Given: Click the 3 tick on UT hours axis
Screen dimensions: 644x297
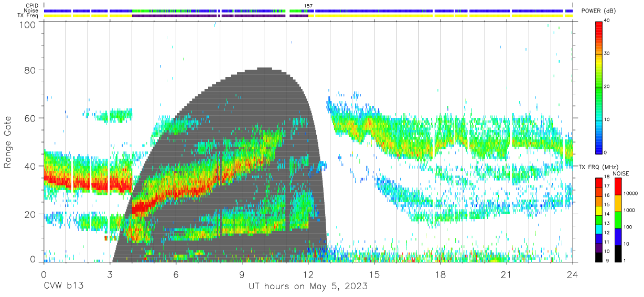Looking at the screenshot, I should click(110, 274).
